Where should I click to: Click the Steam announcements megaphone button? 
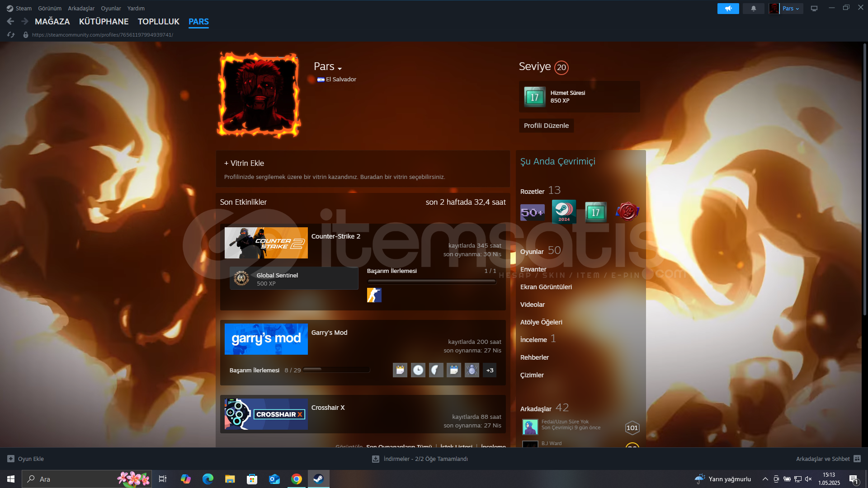click(x=728, y=9)
